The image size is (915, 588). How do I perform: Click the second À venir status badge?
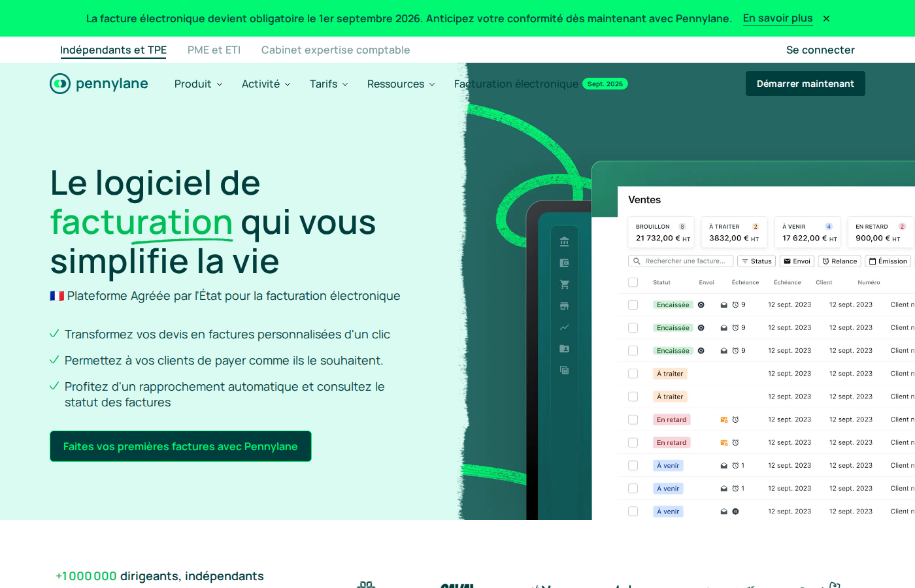click(668, 489)
